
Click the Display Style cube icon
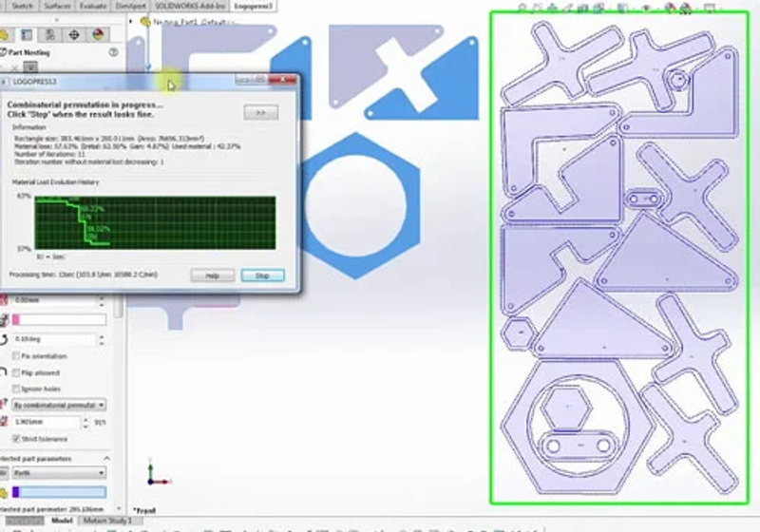click(623, 8)
